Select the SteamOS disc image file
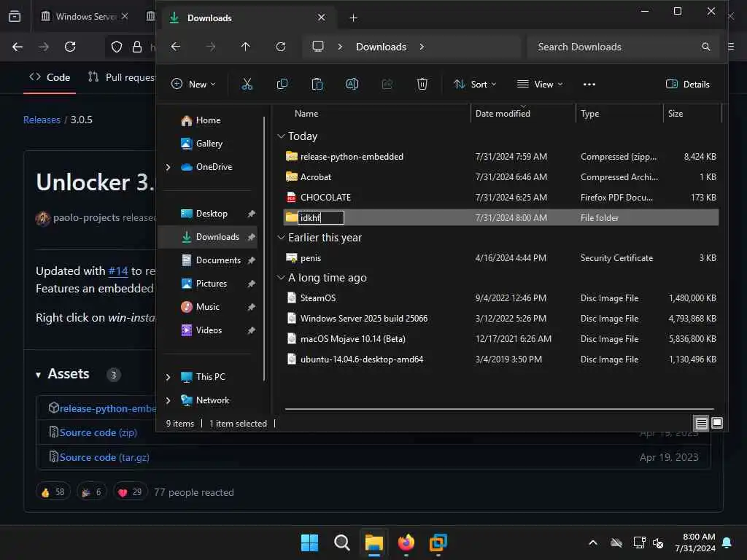 click(500, 298)
